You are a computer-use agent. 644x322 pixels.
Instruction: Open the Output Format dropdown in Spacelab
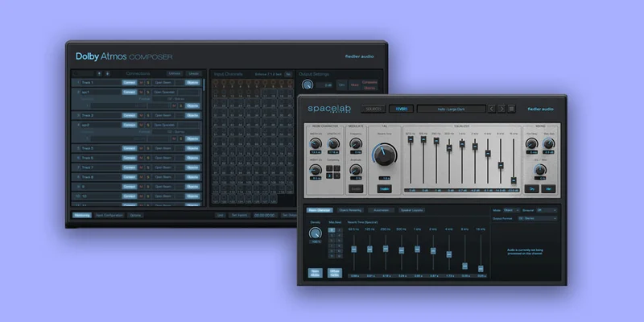pyautogui.click(x=538, y=218)
